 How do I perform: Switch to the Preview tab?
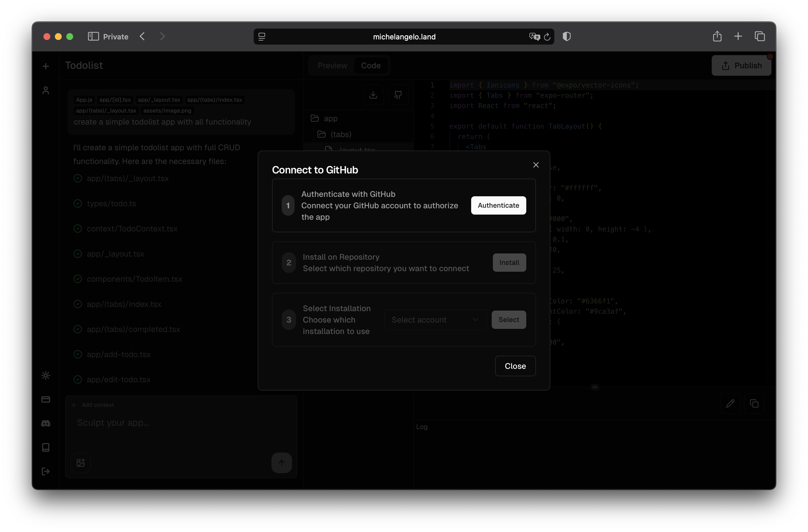point(332,65)
